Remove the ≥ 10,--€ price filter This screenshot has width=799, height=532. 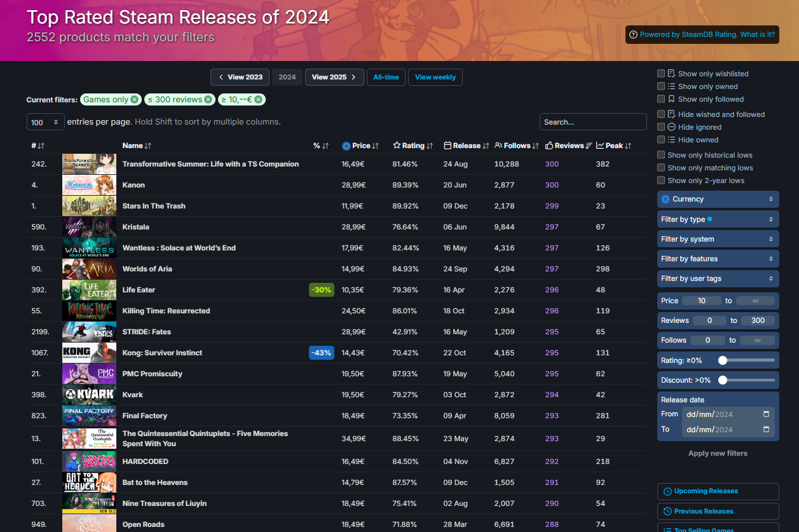tap(259, 100)
